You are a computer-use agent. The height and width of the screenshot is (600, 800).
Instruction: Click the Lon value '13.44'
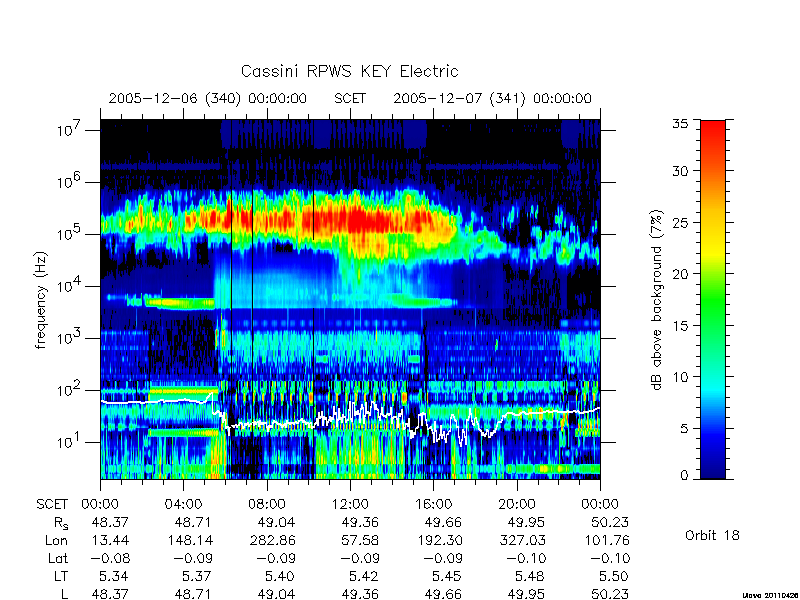click(112, 540)
